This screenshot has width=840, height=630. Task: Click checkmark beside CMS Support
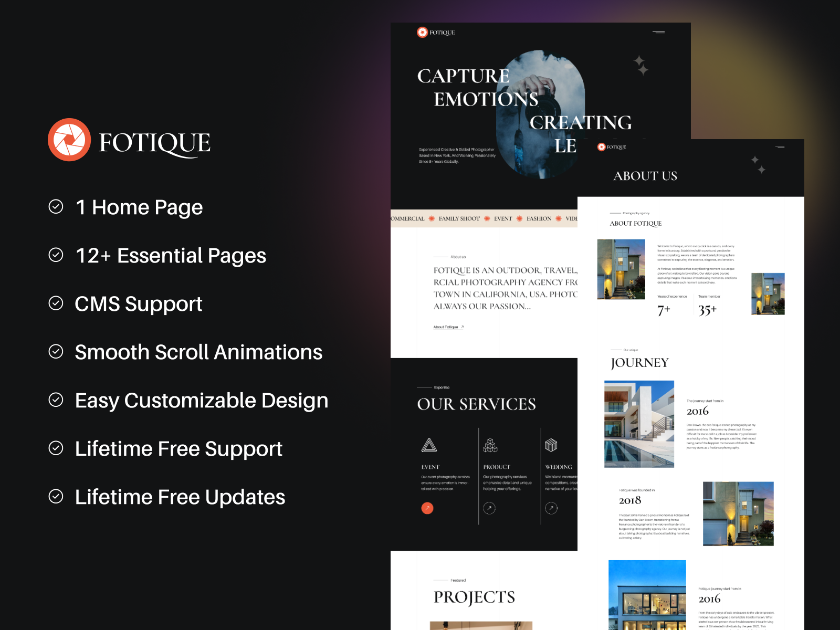click(x=56, y=303)
